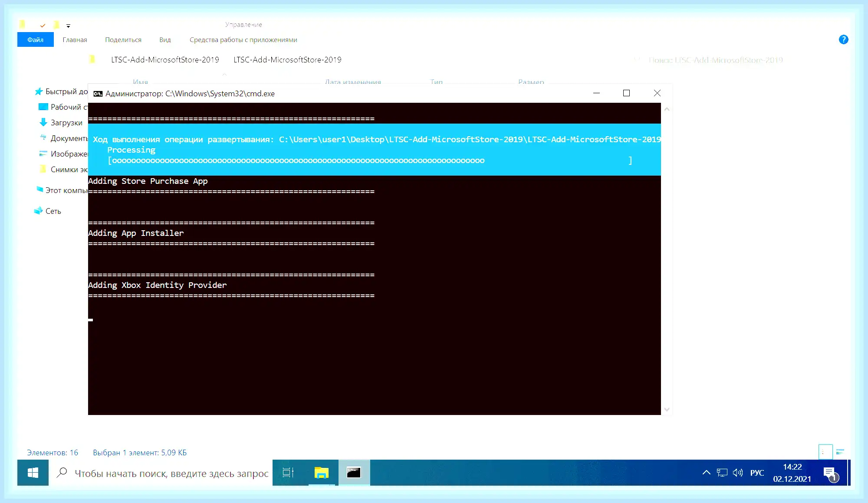Expand the quick access toolbar dropdown arrow
Image resolution: width=868 pixels, height=503 pixels.
pyautogui.click(x=68, y=26)
